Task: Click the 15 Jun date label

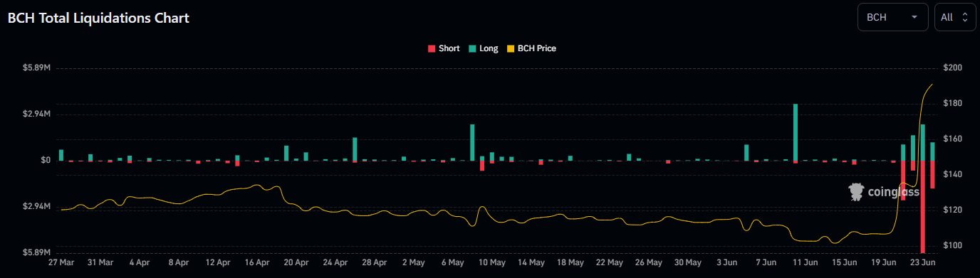Action: click(x=845, y=262)
